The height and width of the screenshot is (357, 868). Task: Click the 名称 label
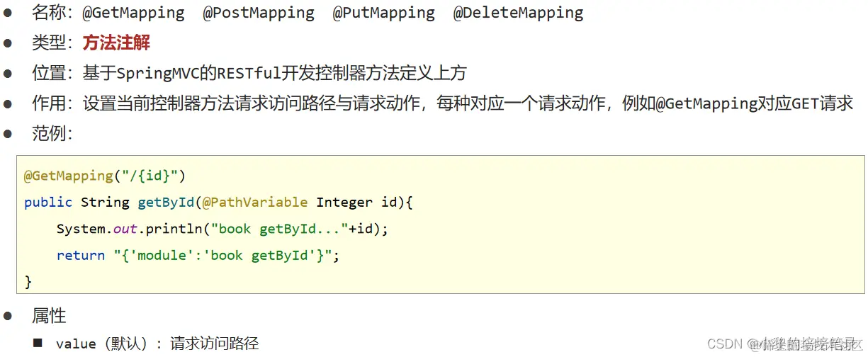pos(52,13)
